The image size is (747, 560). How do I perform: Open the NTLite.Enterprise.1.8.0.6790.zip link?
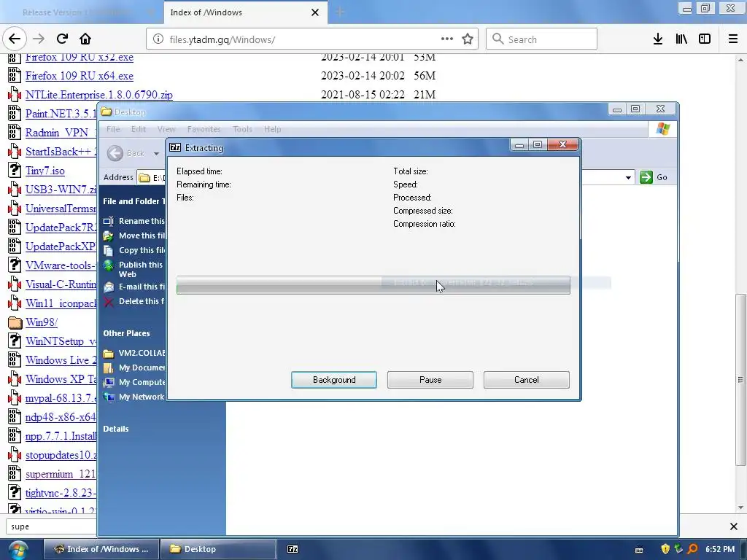tap(98, 95)
